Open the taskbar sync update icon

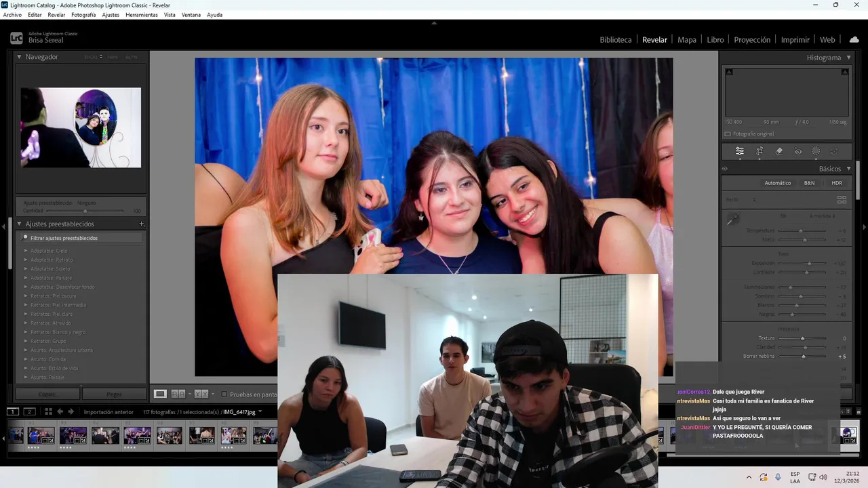(764, 477)
